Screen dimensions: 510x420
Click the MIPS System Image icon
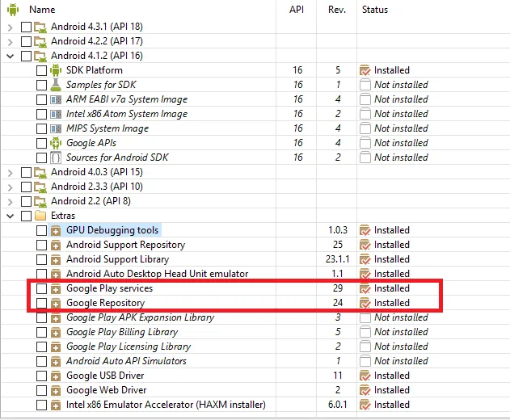[x=56, y=128]
